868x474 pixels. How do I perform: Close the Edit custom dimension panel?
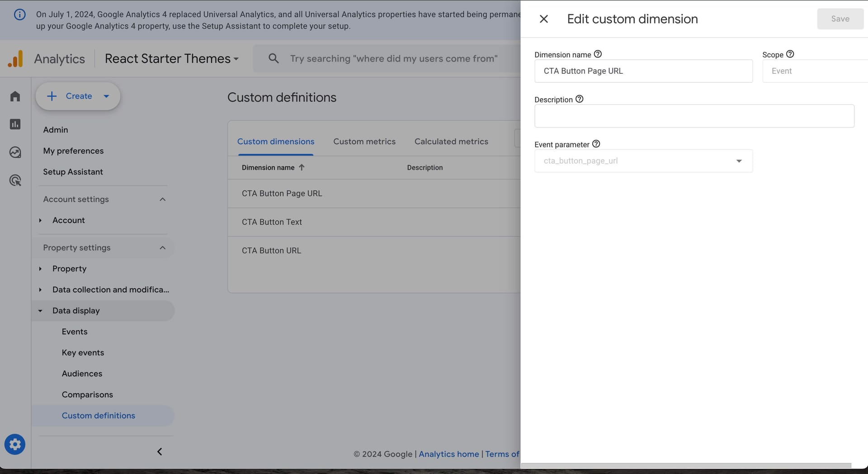544,19
